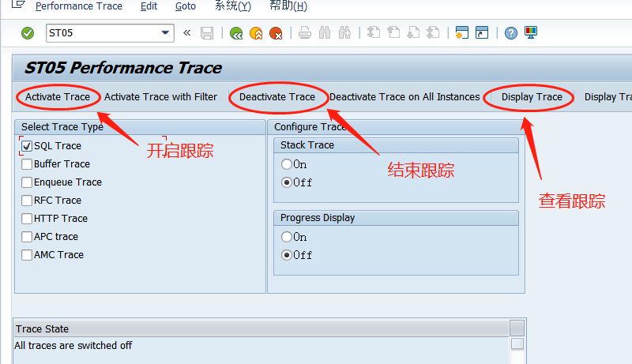This screenshot has height=364, width=632.
Task: Click the Trace State header label
Action: pyautogui.click(x=42, y=329)
